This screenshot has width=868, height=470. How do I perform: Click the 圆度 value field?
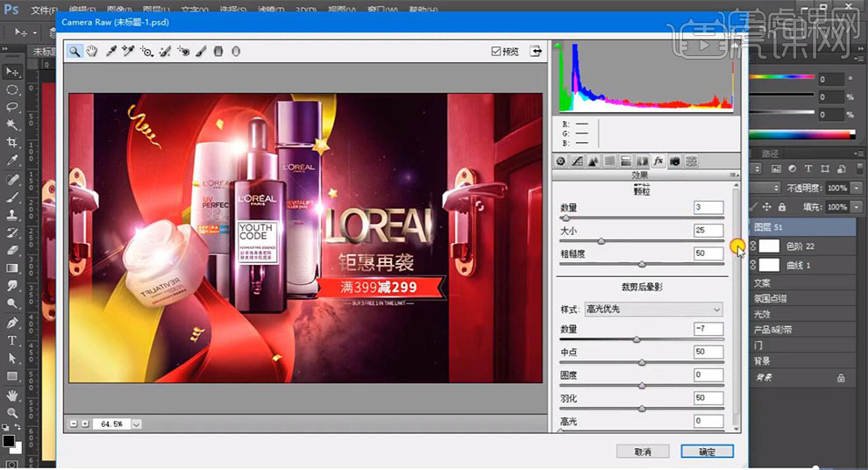pos(708,374)
